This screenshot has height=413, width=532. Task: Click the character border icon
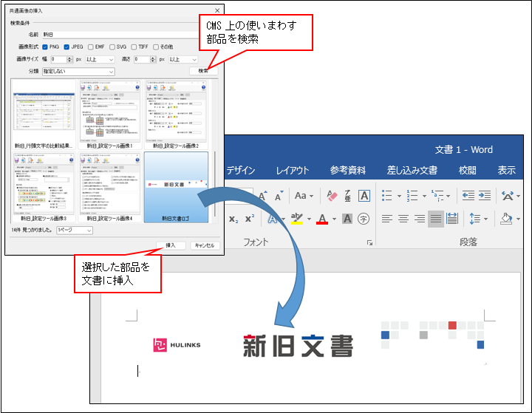click(364, 196)
